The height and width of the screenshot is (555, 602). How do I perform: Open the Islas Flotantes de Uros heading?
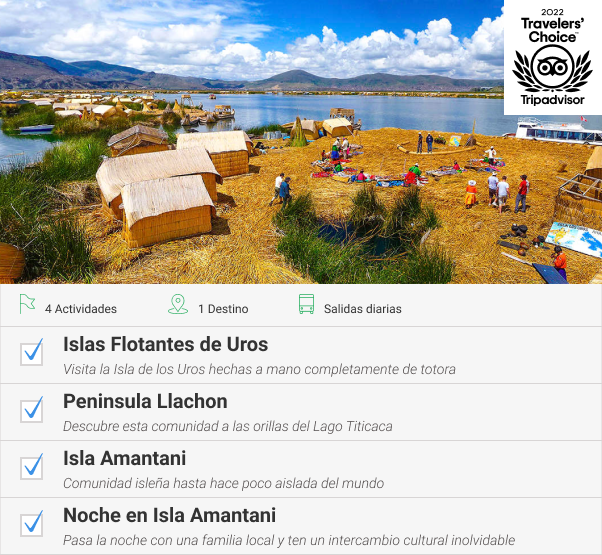[165, 344]
